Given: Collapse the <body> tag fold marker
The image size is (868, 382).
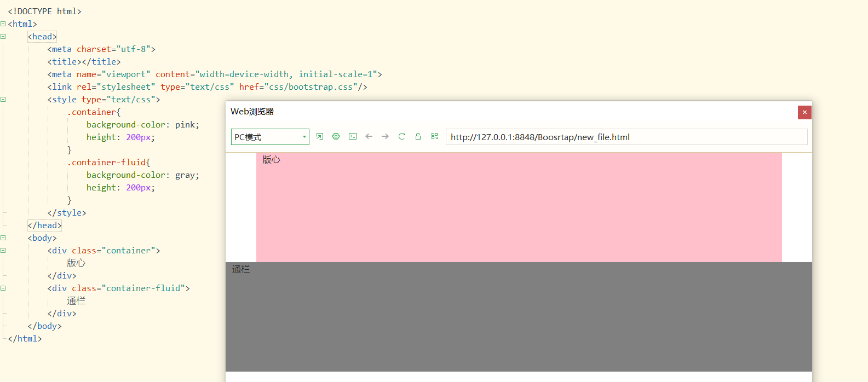Looking at the screenshot, I should tap(3, 238).
